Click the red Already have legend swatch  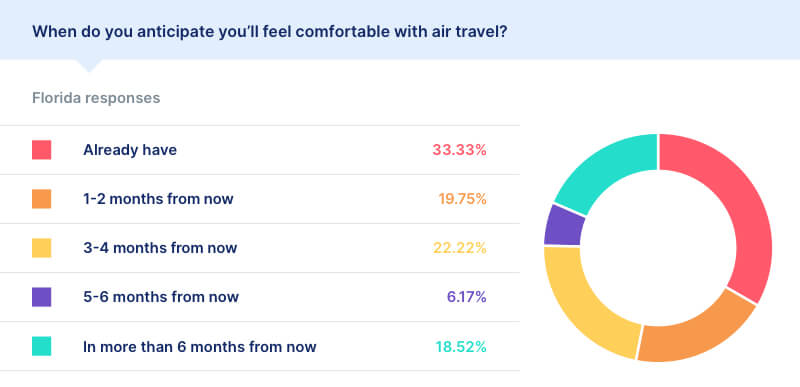(41, 150)
